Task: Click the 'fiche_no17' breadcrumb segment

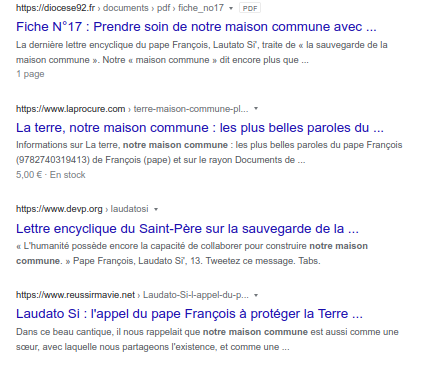Action: tap(201, 8)
